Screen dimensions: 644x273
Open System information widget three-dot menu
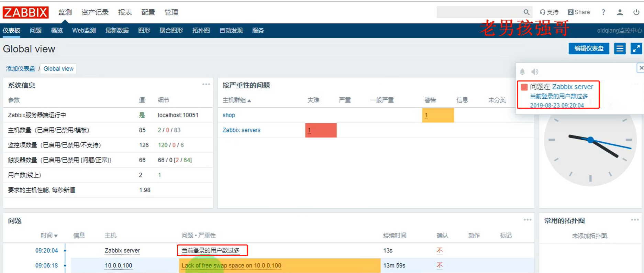[206, 84]
